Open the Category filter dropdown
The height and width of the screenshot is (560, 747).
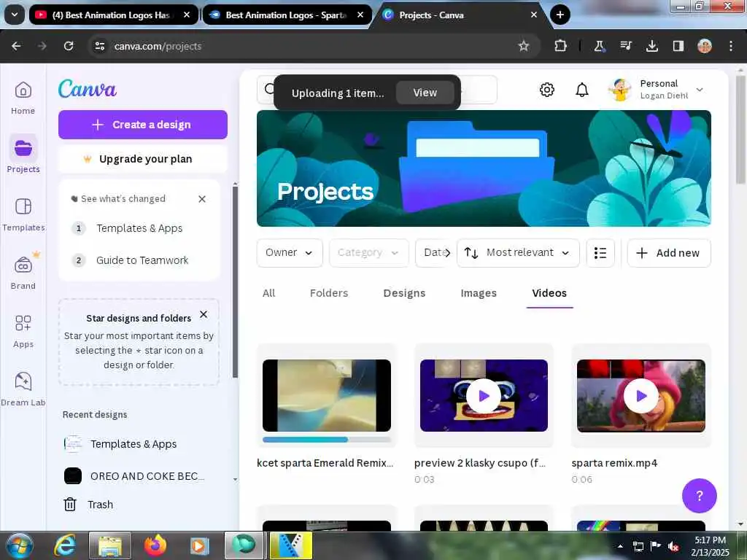coord(368,253)
